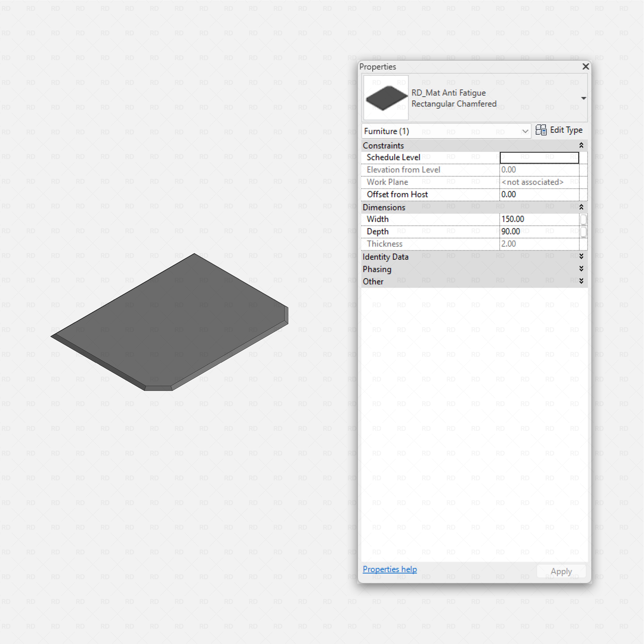Expand the Other section

(x=581, y=281)
